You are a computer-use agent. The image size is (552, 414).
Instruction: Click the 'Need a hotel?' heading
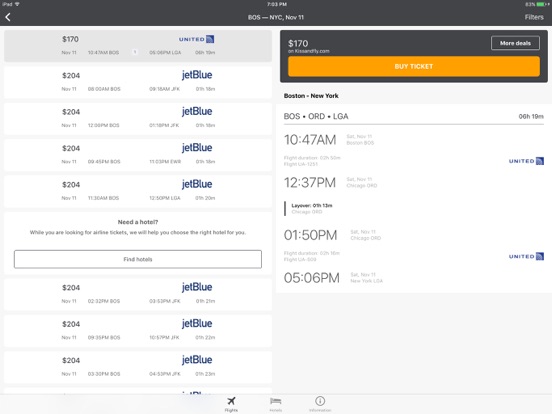click(x=138, y=222)
